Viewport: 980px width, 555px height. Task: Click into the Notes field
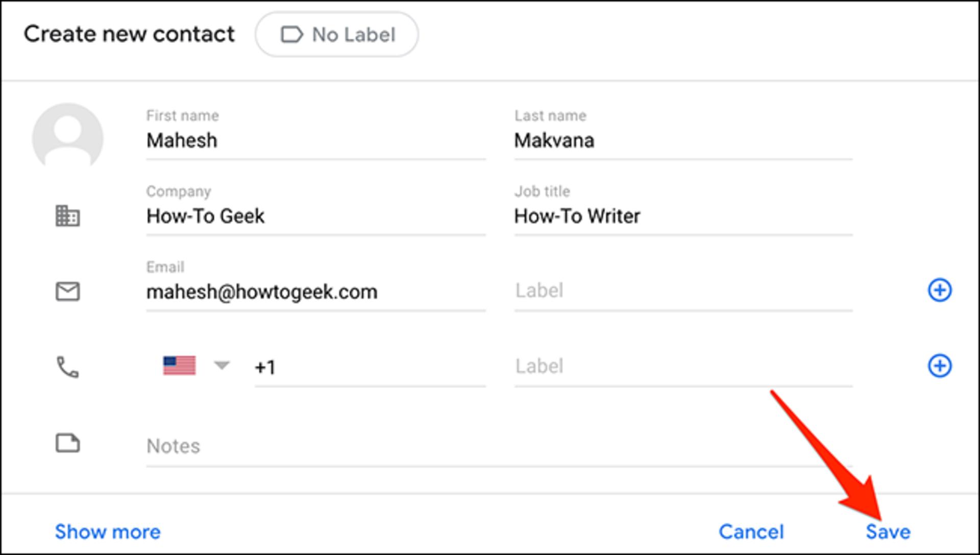(499, 446)
